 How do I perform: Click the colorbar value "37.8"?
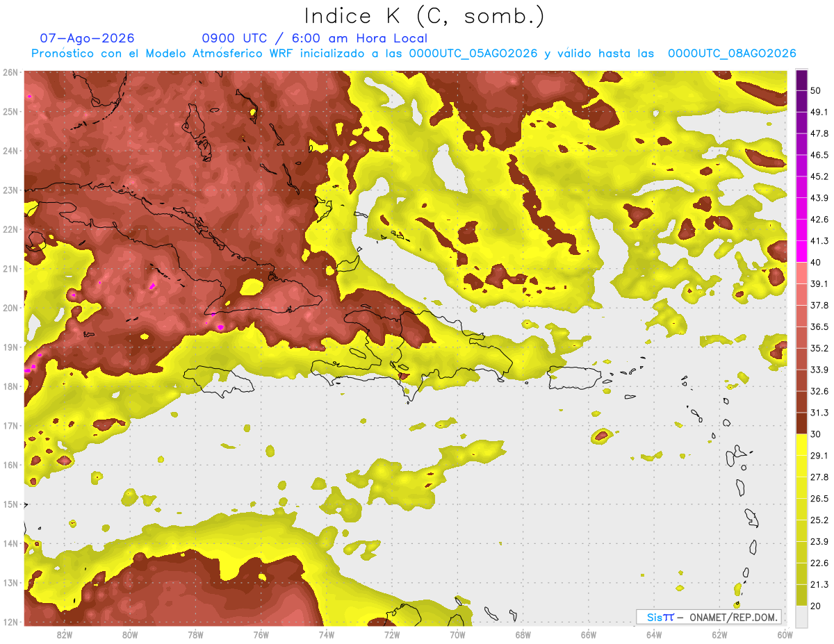(819, 305)
